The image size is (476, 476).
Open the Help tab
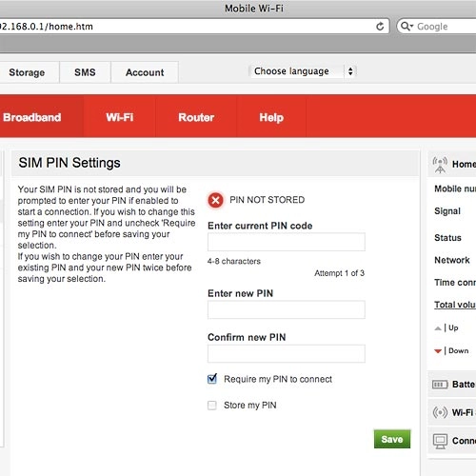pyautogui.click(x=271, y=117)
